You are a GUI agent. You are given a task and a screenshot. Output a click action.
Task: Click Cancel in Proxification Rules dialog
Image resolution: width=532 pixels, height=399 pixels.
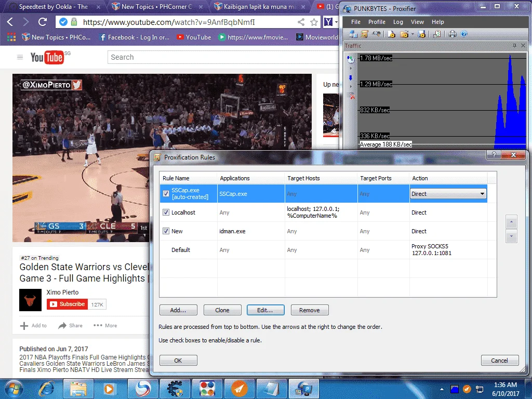pyautogui.click(x=499, y=361)
